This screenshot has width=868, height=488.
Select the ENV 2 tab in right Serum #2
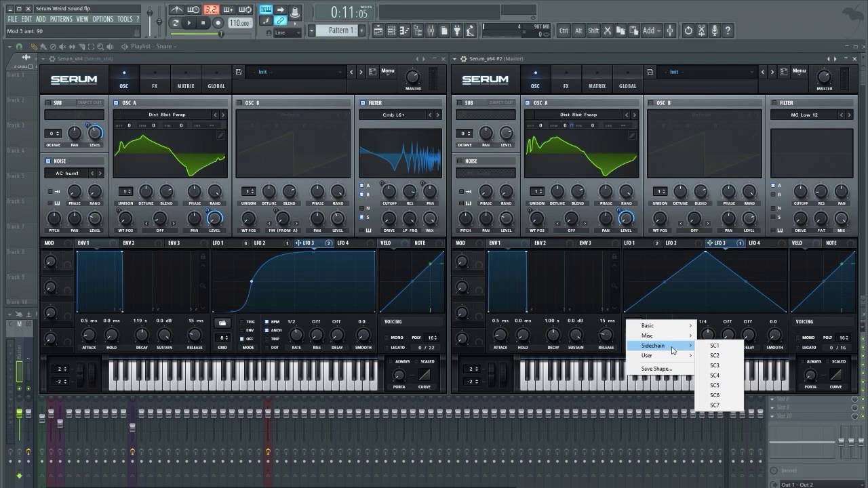[x=540, y=243]
